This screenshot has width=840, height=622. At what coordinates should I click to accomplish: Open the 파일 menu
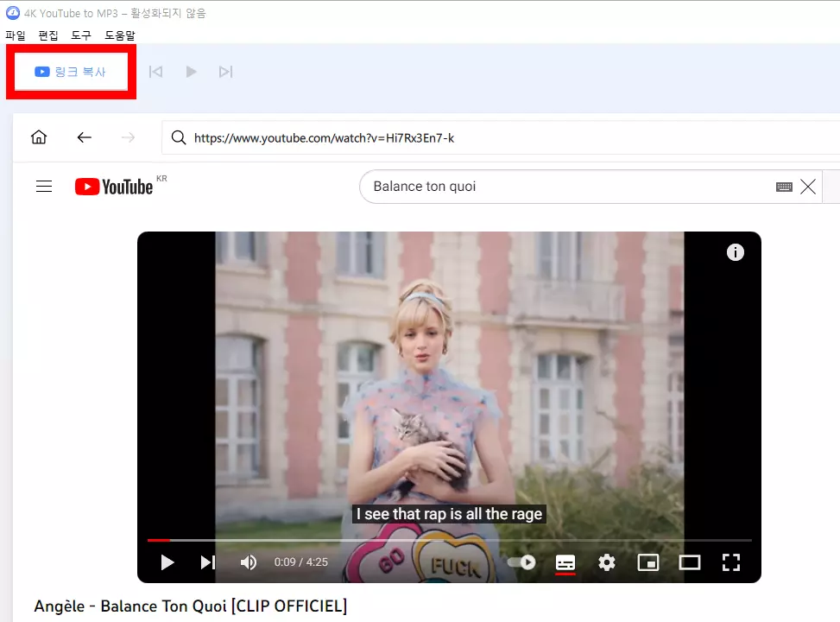point(16,35)
